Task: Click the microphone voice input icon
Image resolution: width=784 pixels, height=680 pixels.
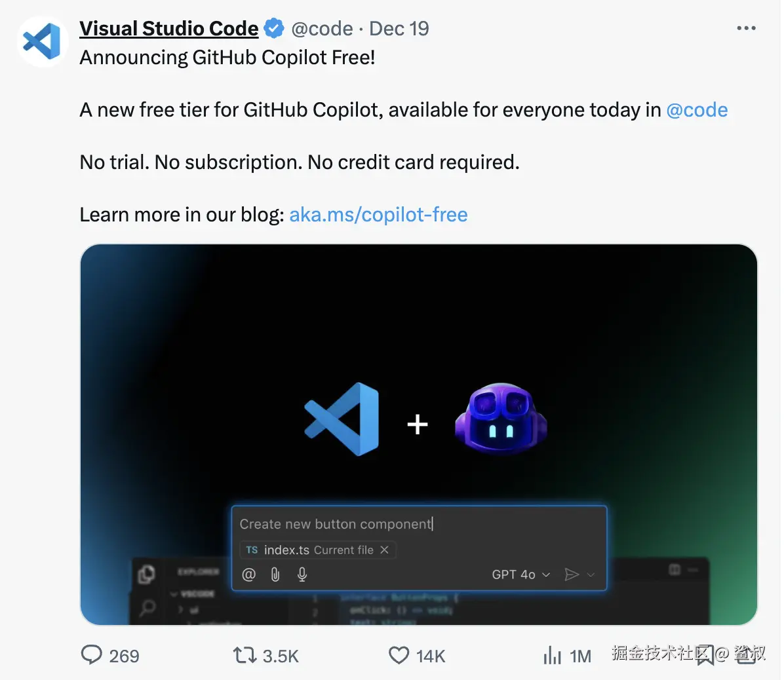Action: (x=302, y=575)
